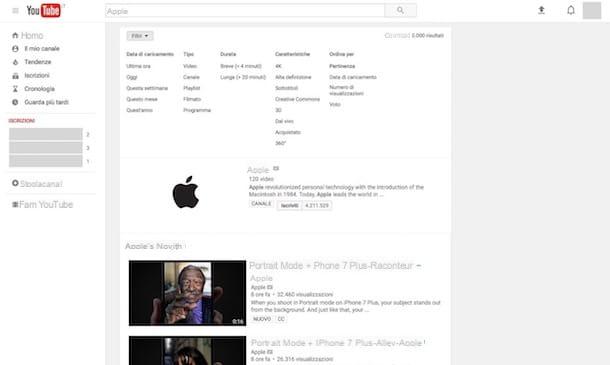Filter by Questo mese
This screenshot has height=365, width=610.
[142, 99]
